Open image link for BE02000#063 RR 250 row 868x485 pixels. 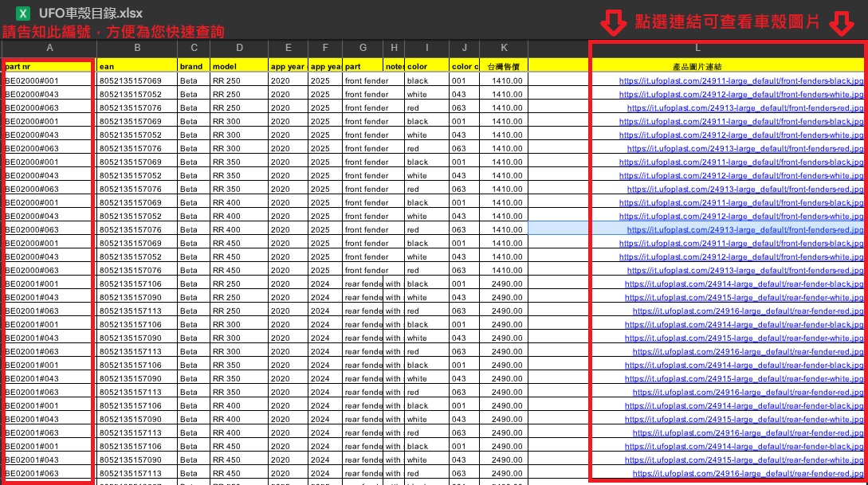tap(745, 108)
